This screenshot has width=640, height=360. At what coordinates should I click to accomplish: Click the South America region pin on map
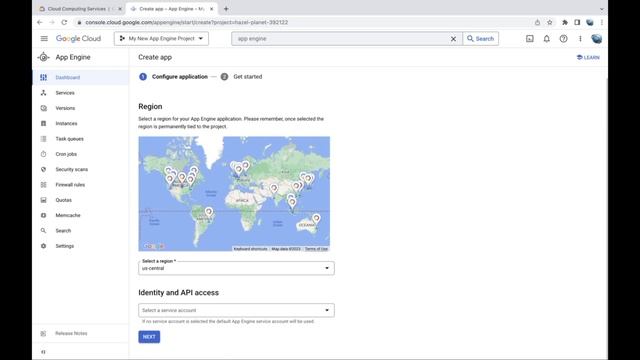tap(209, 212)
